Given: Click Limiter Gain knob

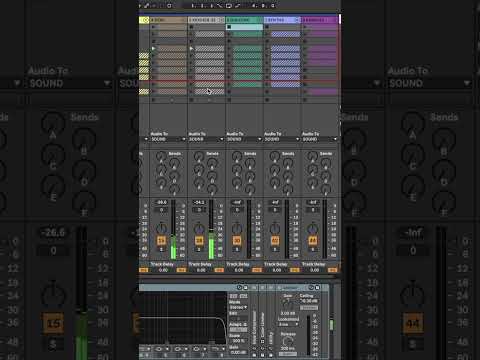Looking at the screenshot, I should 288,304.
